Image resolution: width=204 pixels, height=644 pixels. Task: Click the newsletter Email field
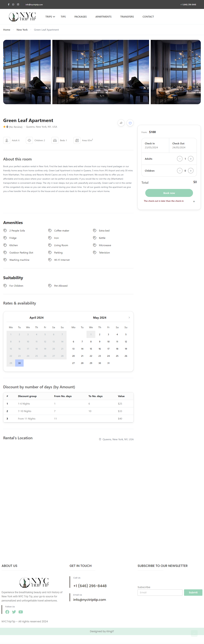point(160,593)
